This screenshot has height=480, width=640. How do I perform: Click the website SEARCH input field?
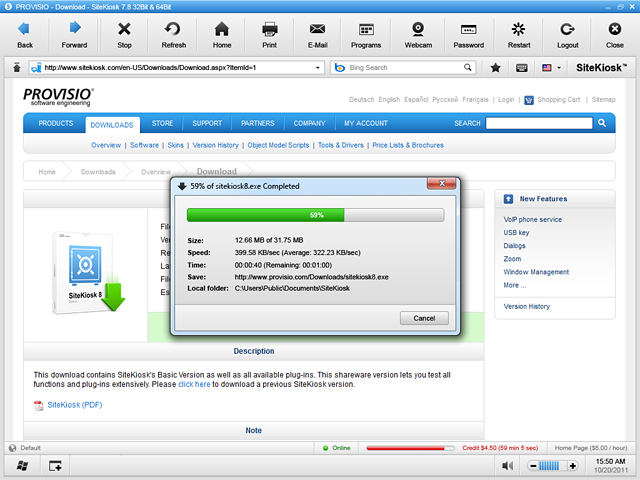click(539, 123)
